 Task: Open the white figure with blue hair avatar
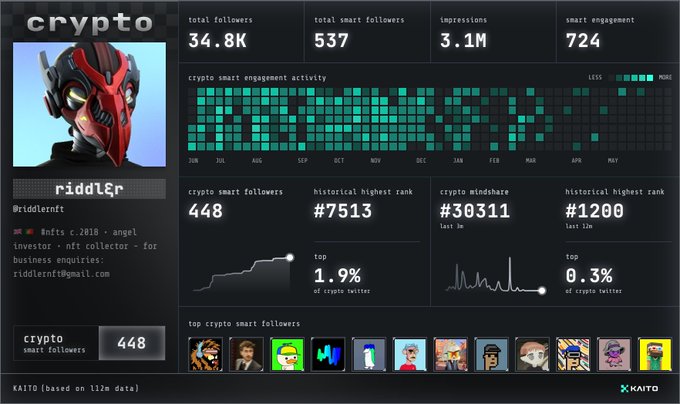[369, 355]
